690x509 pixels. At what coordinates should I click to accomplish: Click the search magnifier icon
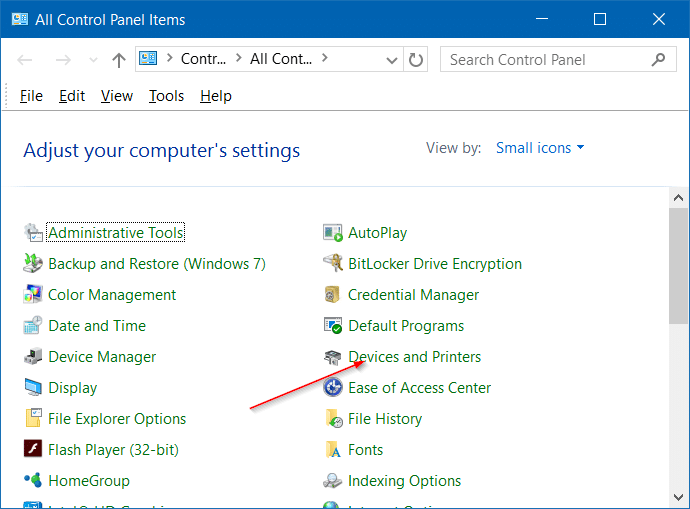point(658,59)
